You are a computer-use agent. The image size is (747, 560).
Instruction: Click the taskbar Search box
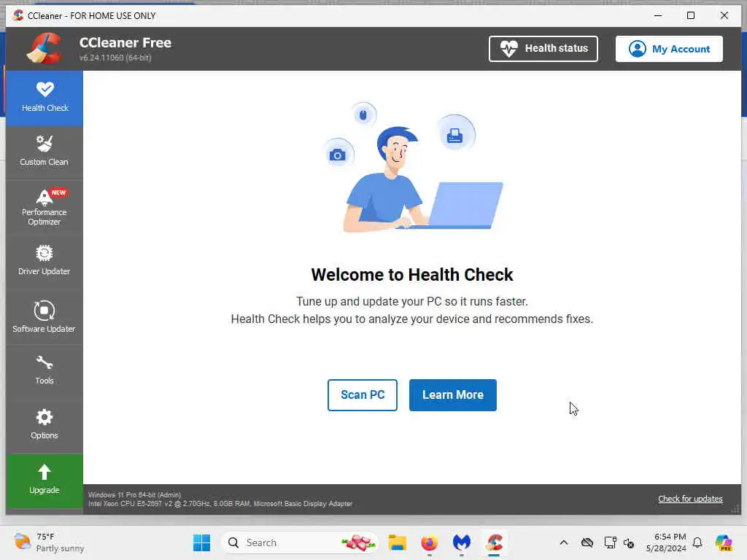coord(300,542)
